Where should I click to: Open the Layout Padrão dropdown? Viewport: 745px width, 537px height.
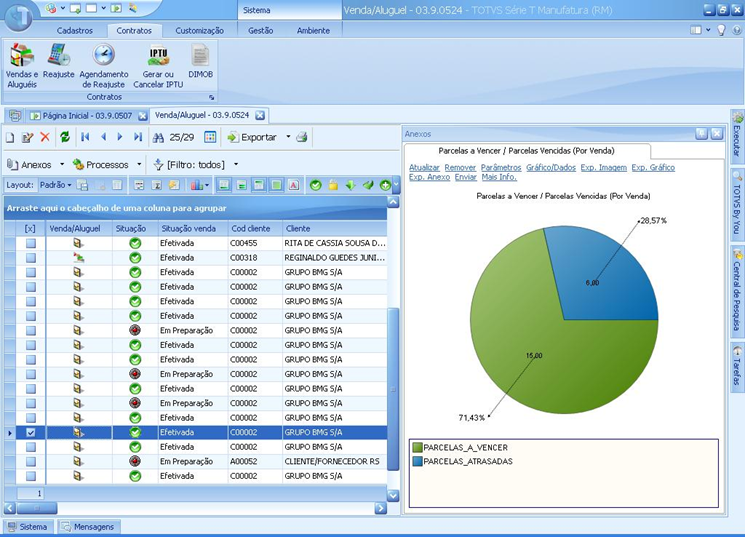(56, 185)
